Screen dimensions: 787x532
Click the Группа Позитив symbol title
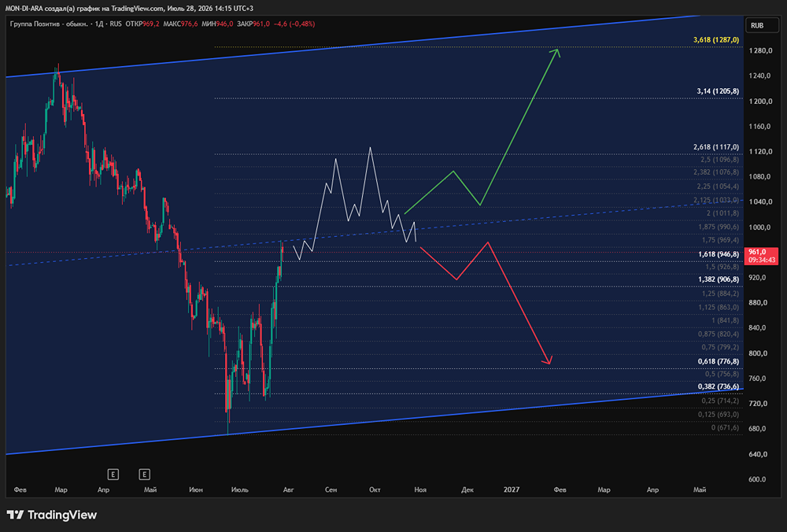pos(49,24)
